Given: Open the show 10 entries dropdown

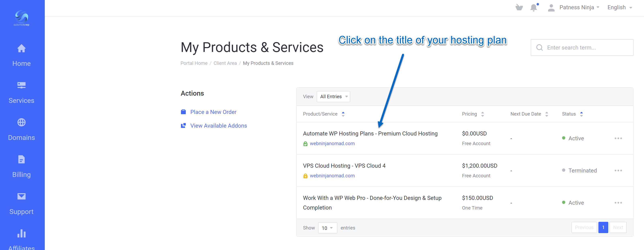Looking at the screenshot, I should 327,228.
